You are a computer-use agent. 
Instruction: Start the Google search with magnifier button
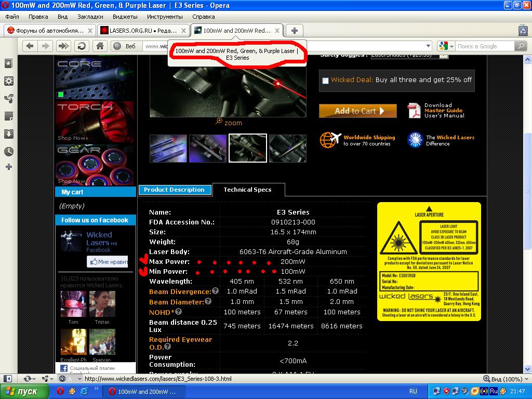point(521,46)
